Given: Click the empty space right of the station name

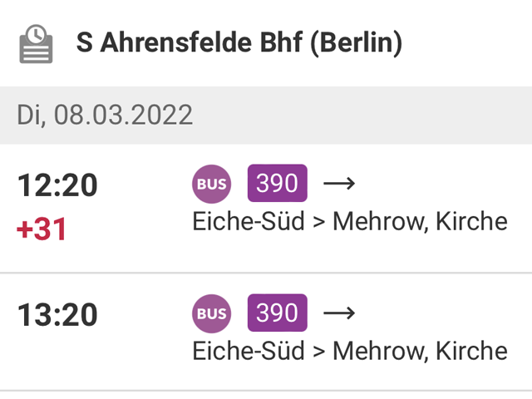Looking at the screenshot, I should [x=467, y=42].
